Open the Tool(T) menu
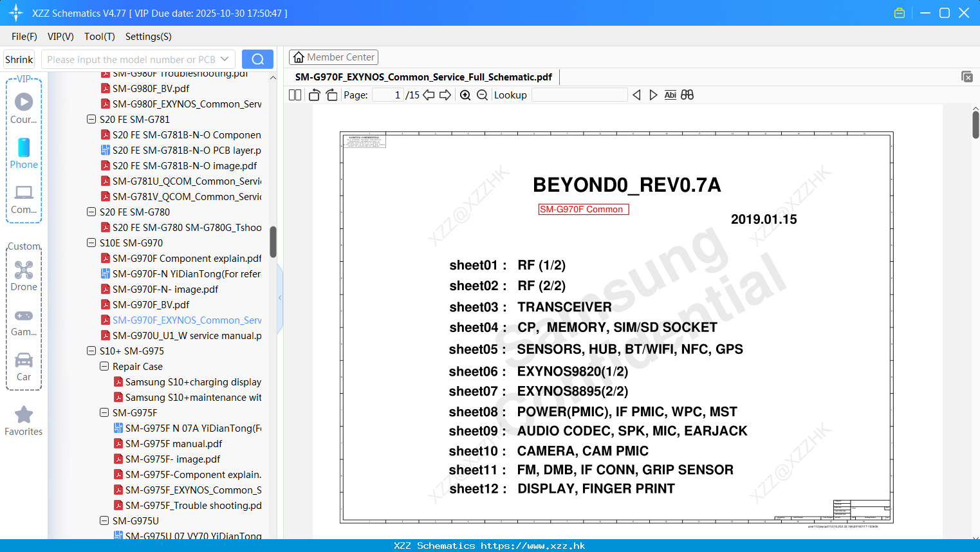Image resolution: width=980 pixels, height=552 pixels. click(99, 37)
